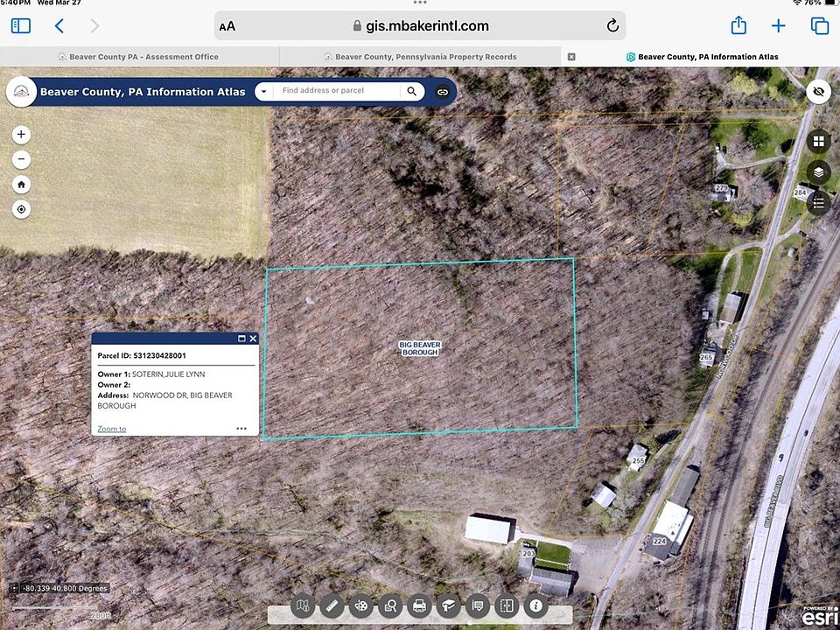Open the map info widget in bottom toolbar

tap(302, 605)
